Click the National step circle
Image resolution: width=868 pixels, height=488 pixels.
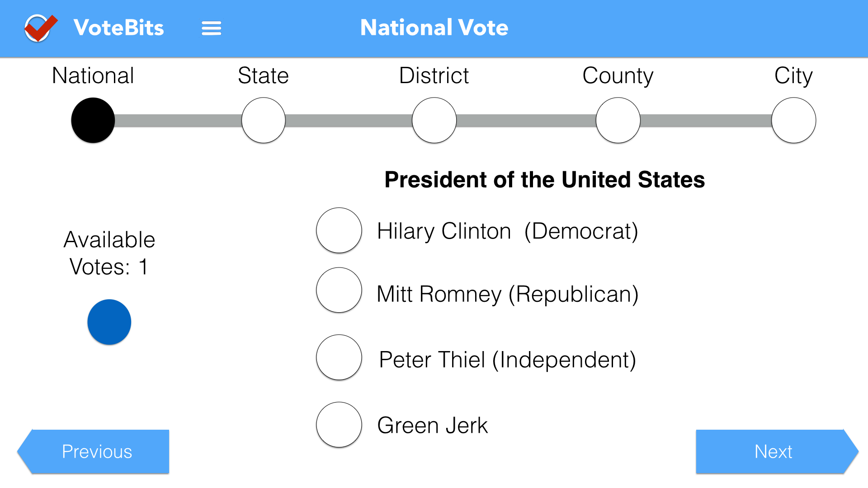pos(93,120)
